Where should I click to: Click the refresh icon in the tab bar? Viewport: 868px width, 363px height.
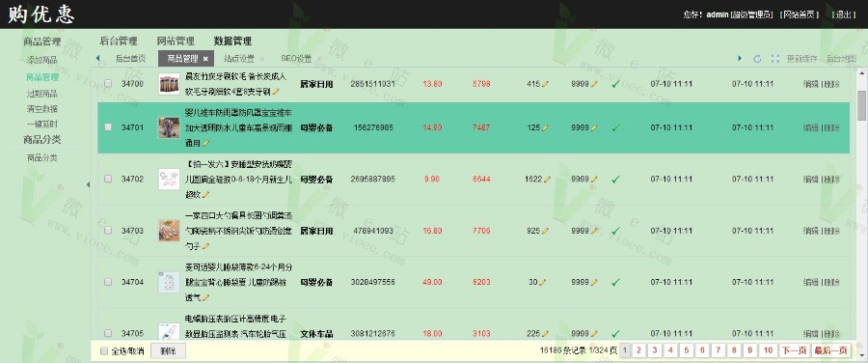(757, 59)
